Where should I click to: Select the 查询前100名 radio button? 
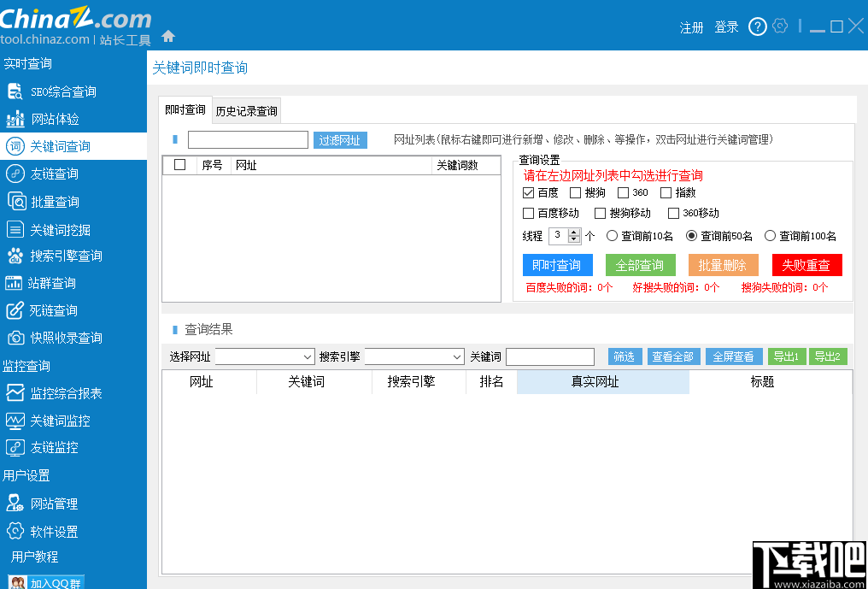pyautogui.click(x=771, y=235)
